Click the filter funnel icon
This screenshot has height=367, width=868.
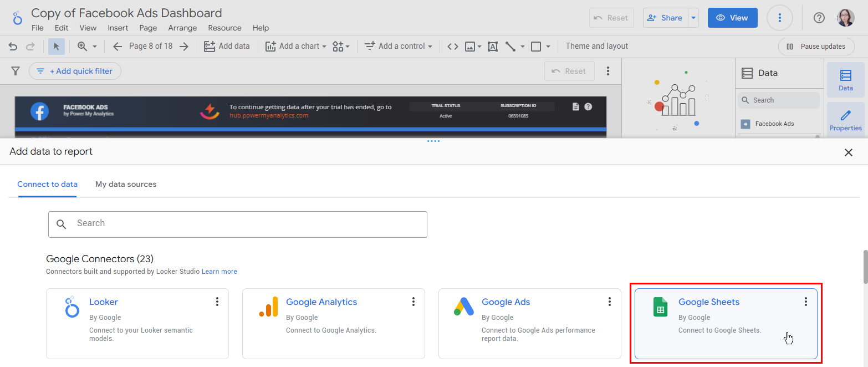[16, 71]
